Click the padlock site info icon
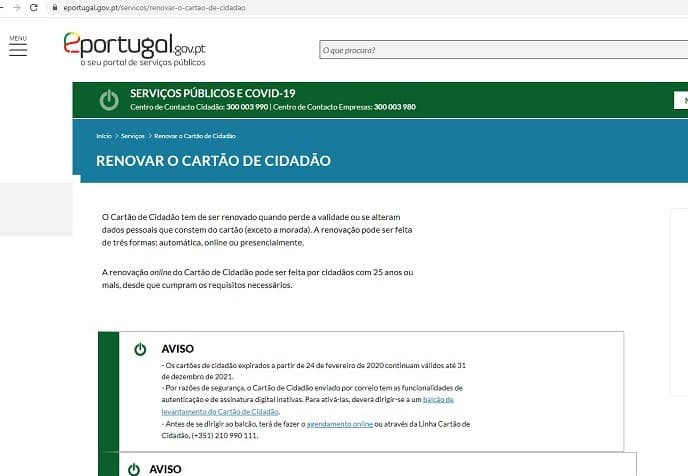 point(55,7)
